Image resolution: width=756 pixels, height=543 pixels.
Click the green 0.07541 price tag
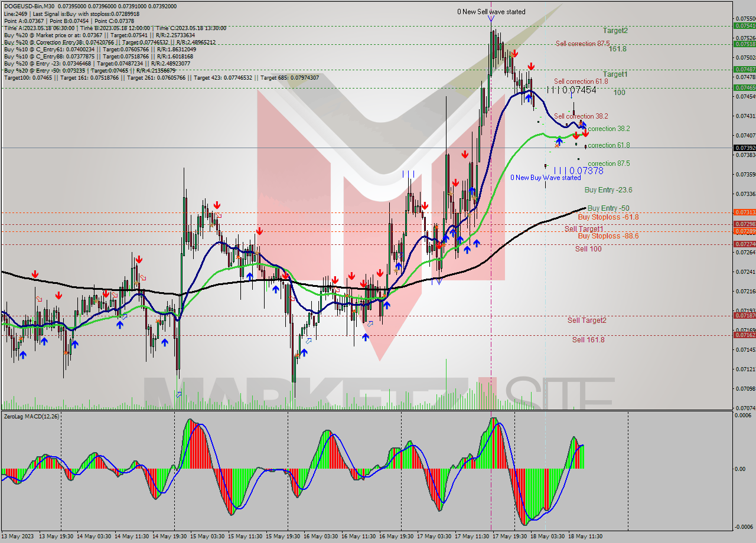(x=744, y=26)
